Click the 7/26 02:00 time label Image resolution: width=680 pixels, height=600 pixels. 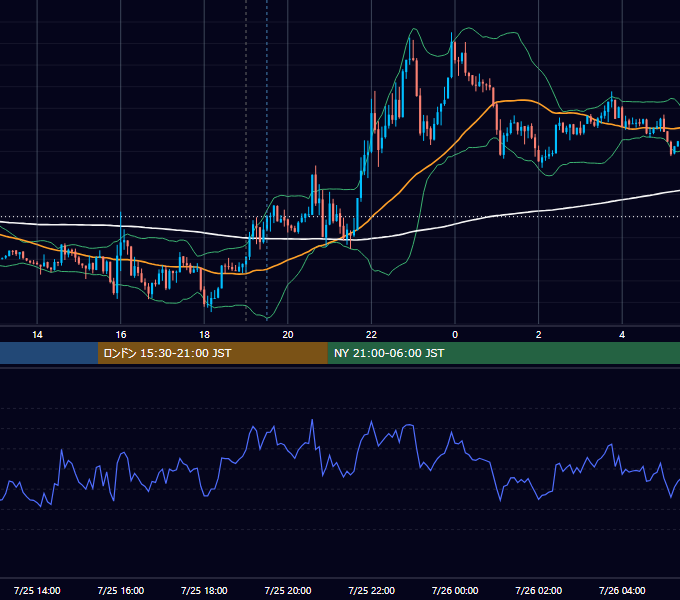539,590
